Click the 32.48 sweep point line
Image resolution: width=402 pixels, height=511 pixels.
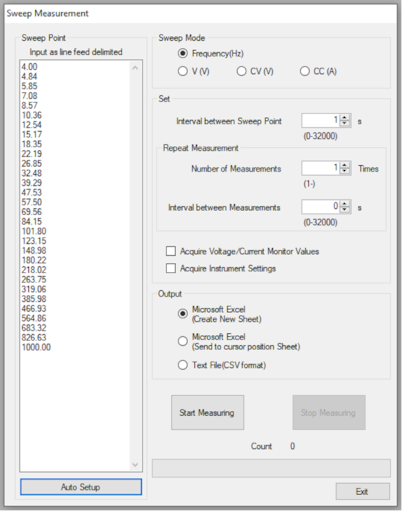(32, 173)
